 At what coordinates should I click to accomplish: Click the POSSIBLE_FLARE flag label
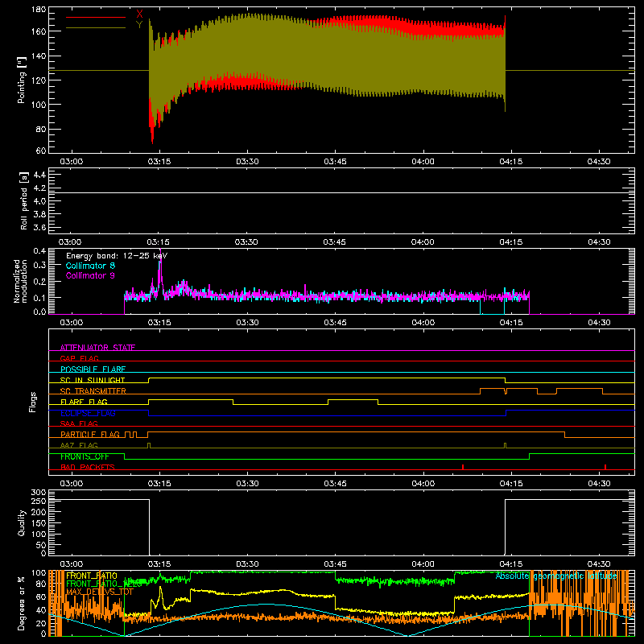93,369
